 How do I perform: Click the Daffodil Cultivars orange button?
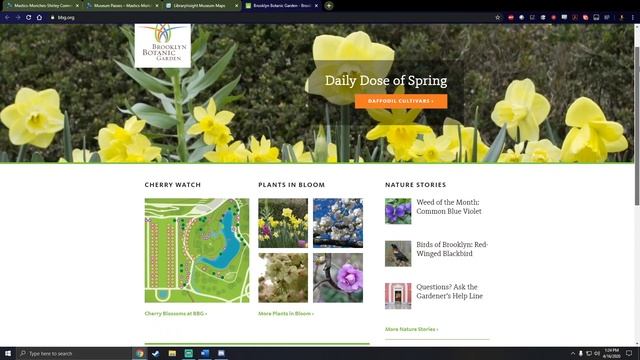click(x=401, y=101)
